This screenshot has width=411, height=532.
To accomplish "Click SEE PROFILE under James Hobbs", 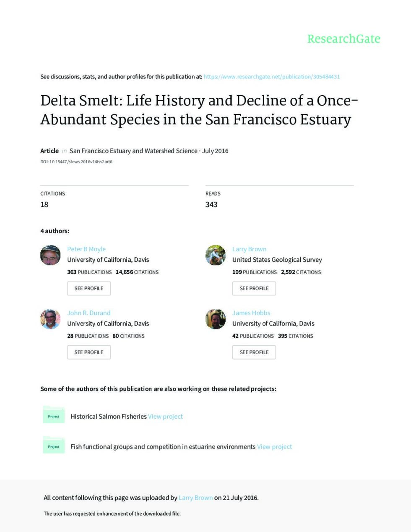I will point(254,352).
